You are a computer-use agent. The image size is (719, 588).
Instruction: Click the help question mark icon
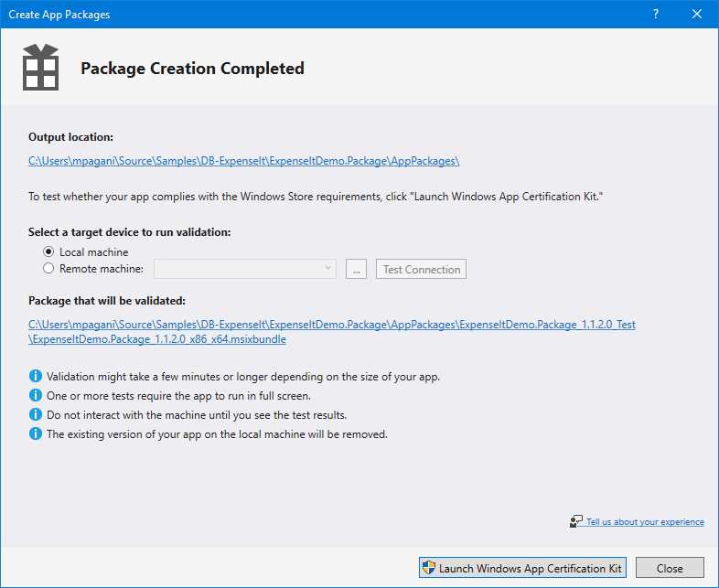[656, 15]
